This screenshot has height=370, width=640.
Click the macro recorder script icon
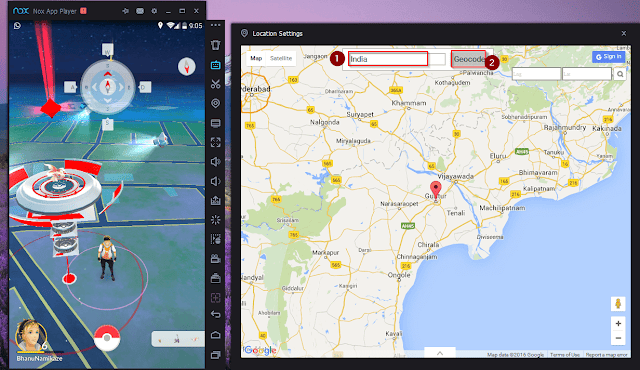click(216, 239)
